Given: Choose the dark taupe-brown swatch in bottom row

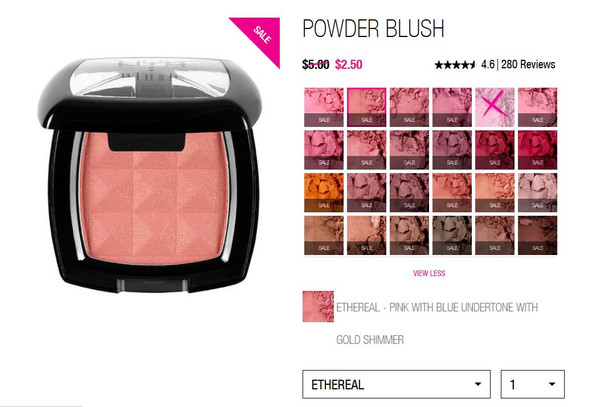Looking at the screenshot, I should click(452, 236).
